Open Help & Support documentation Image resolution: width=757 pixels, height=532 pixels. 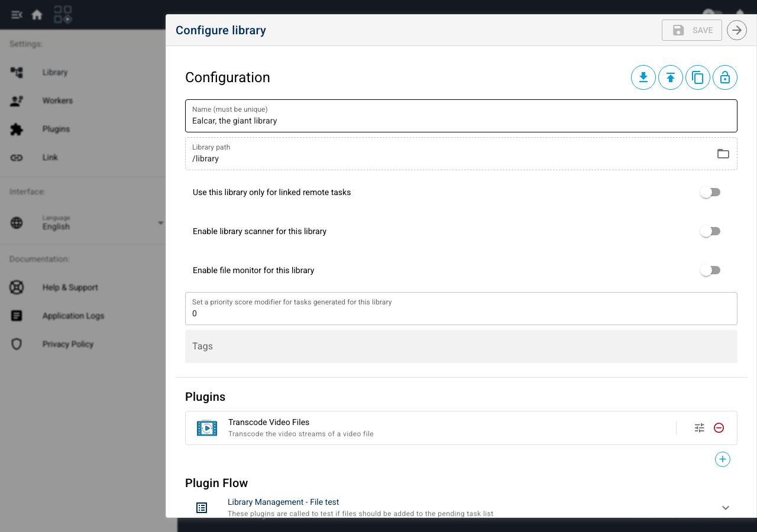83,287
